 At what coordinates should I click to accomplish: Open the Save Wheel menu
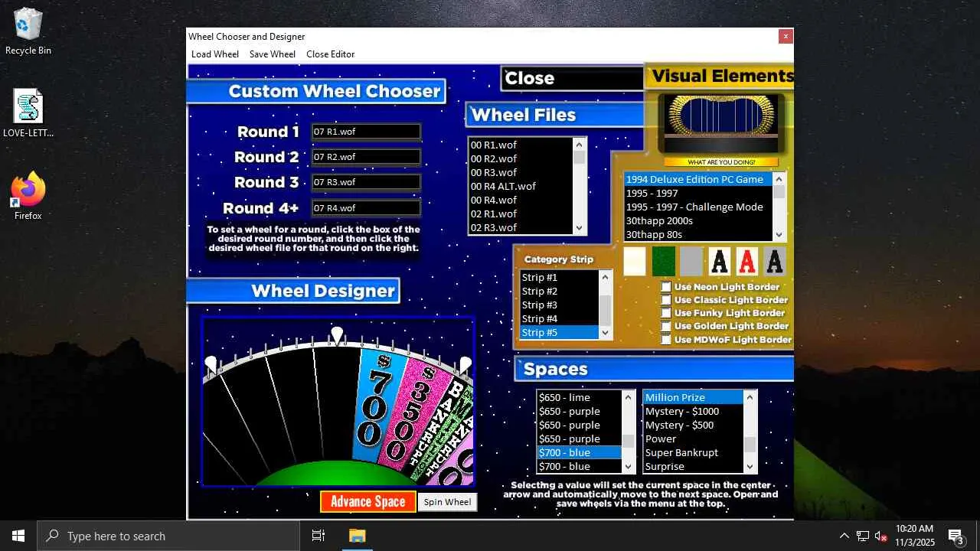click(x=273, y=54)
